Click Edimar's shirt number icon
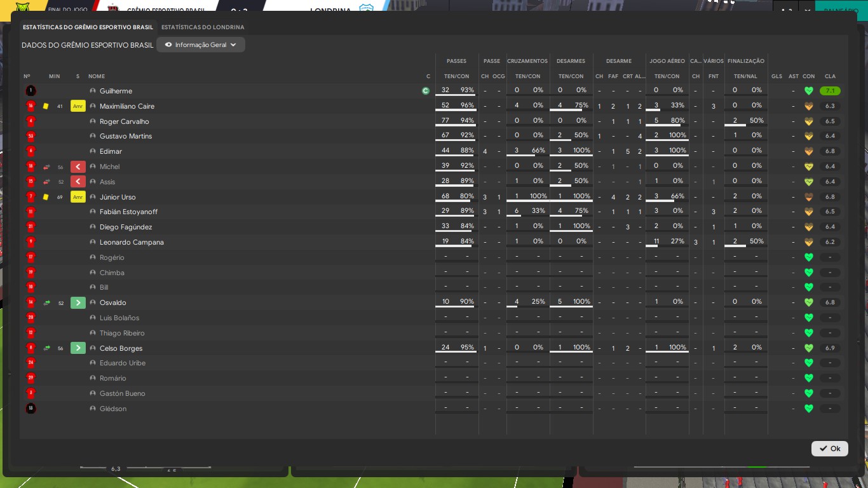The image size is (868, 488). pyautogui.click(x=31, y=151)
